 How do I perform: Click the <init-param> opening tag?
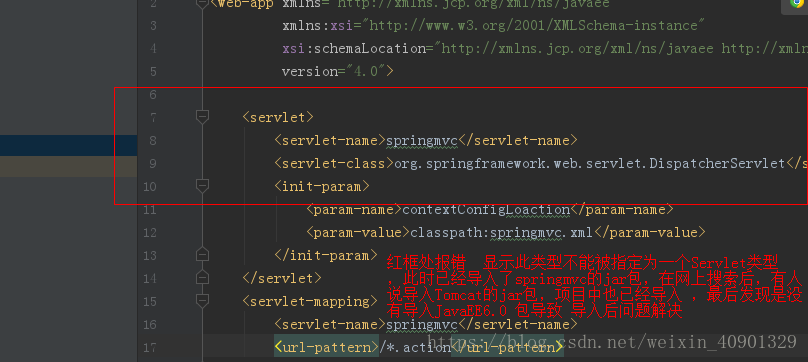322,186
